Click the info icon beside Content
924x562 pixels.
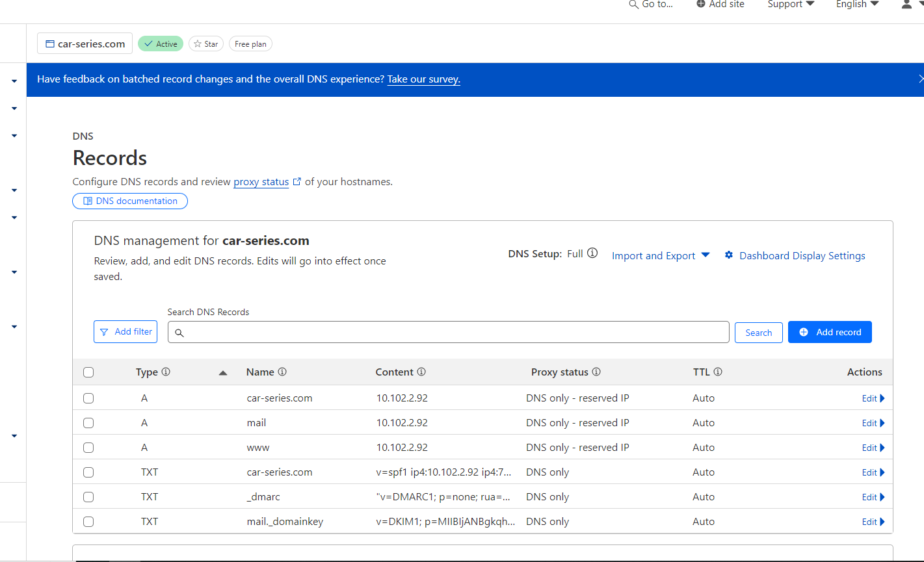pos(421,372)
